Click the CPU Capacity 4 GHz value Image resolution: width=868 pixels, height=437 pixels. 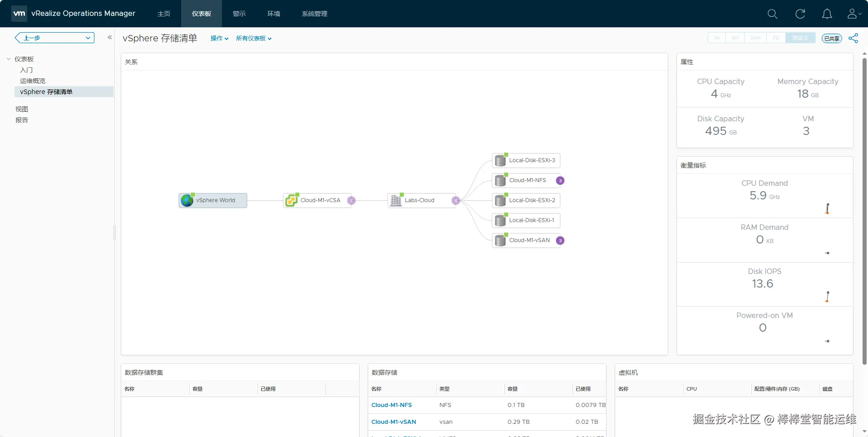(721, 94)
